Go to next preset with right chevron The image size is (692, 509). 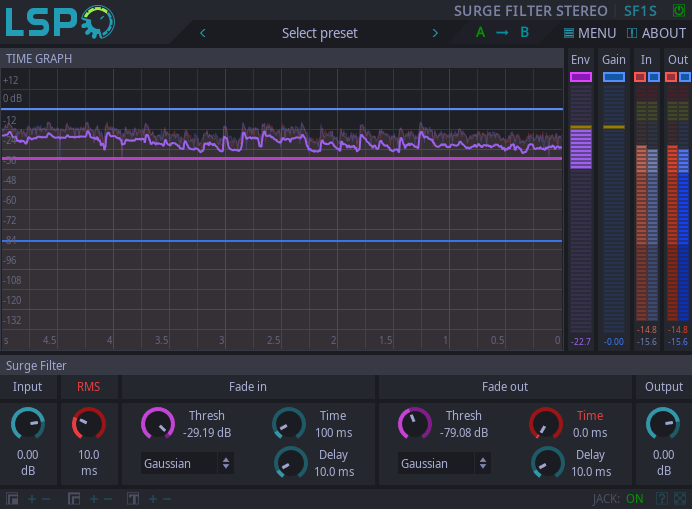(x=435, y=33)
